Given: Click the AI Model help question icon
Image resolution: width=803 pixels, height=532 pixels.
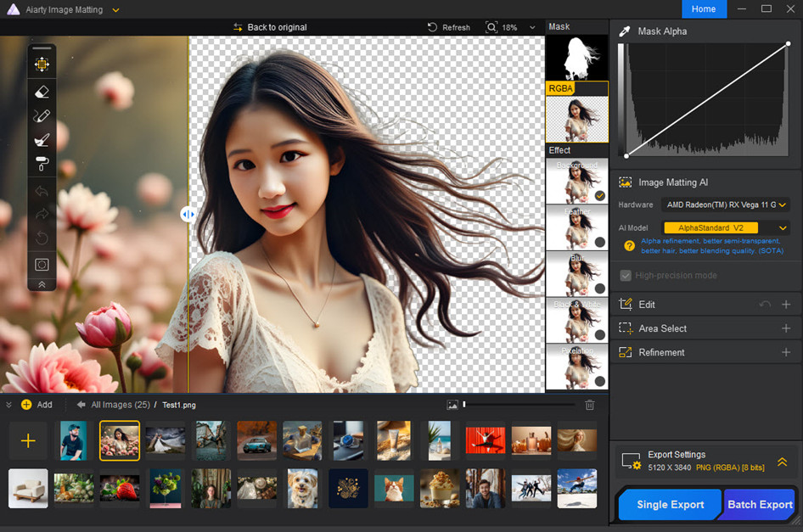Looking at the screenshot, I should pyautogui.click(x=629, y=246).
